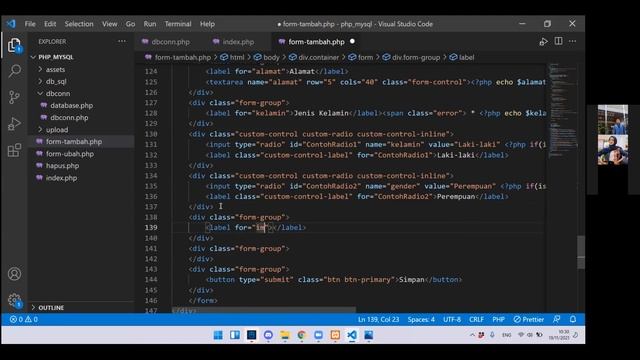Open the Extensions view
This screenshot has width=640, height=360.
coord(14,150)
